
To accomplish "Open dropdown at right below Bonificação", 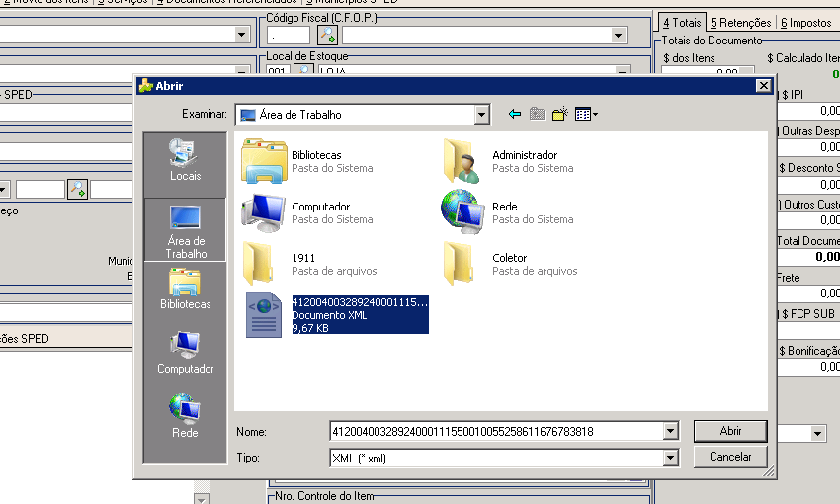I will 817,433.
